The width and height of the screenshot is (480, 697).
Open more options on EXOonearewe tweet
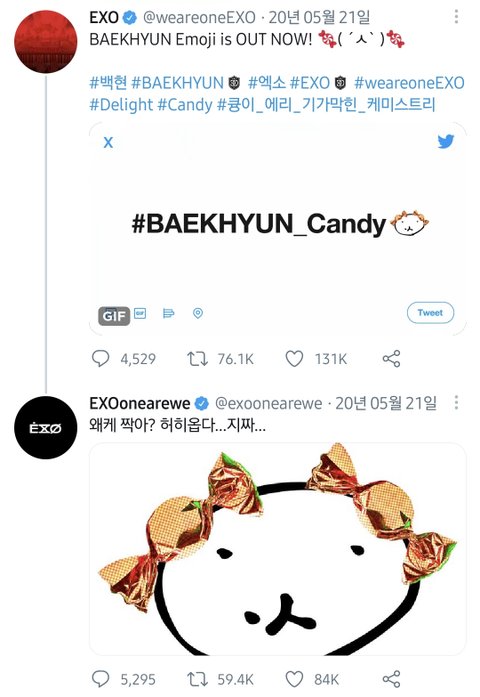pos(456,403)
